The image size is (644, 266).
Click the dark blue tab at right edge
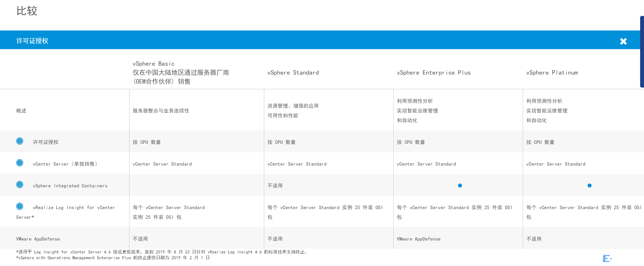[642, 52]
